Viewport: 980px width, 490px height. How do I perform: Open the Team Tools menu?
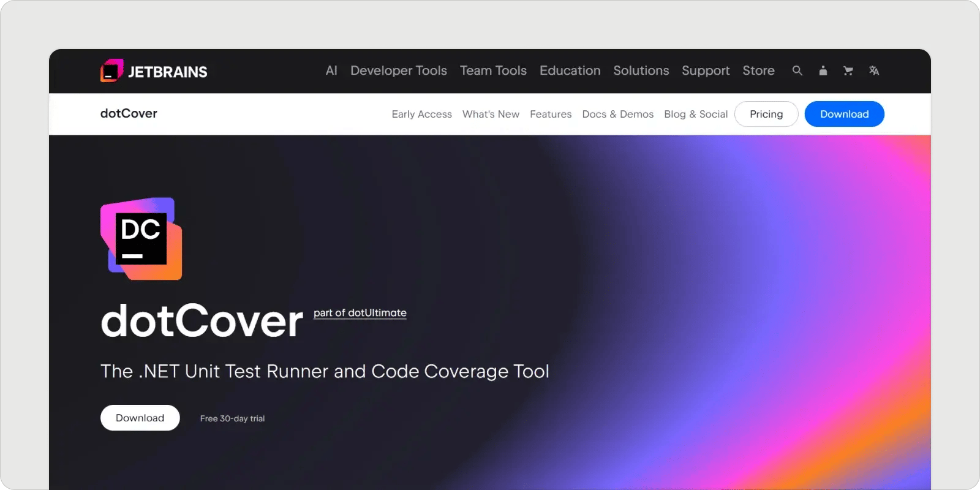click(493, 70)
